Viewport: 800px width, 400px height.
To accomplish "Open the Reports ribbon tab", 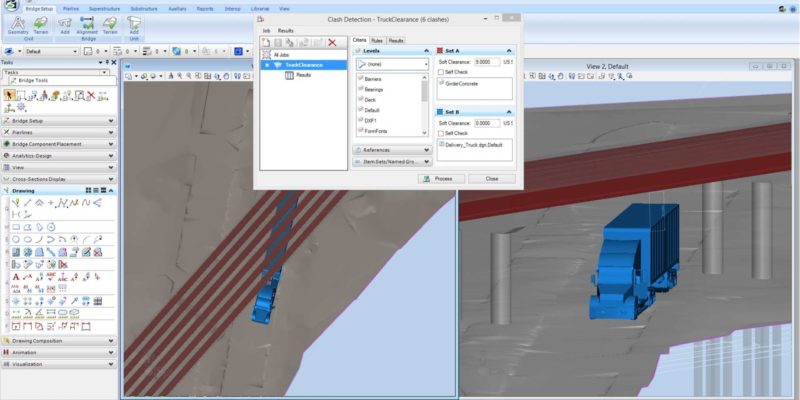I will coord(205,9).
